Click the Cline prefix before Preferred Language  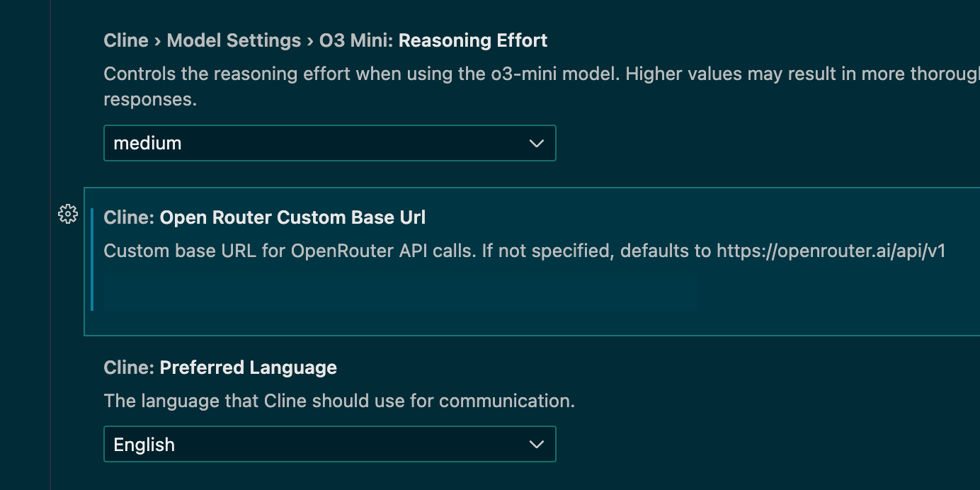click(129, 367)
